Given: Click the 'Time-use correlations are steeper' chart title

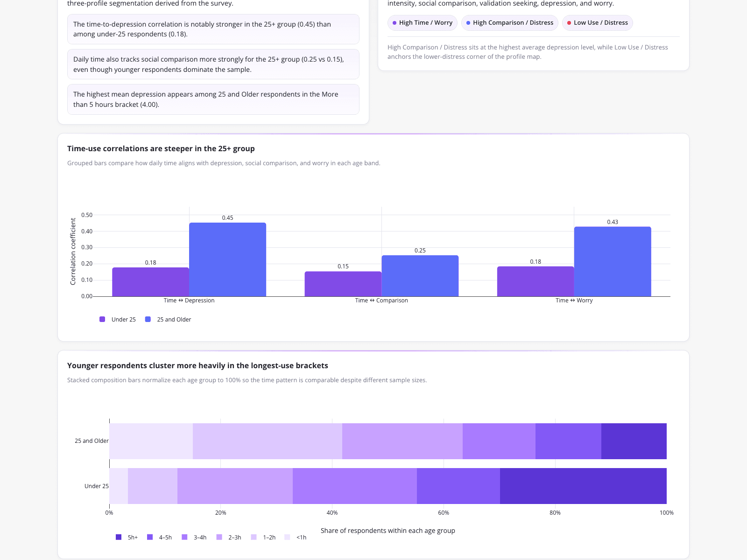Looking at the screenshot, I should click(161, 148).
